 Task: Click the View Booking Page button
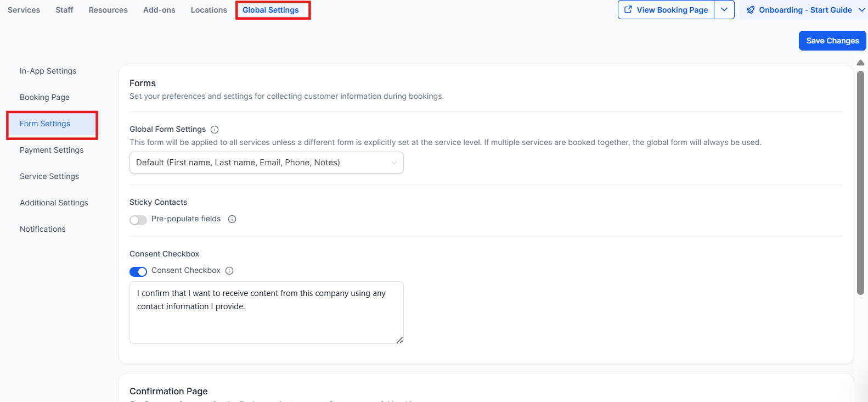tap(666, 10)
